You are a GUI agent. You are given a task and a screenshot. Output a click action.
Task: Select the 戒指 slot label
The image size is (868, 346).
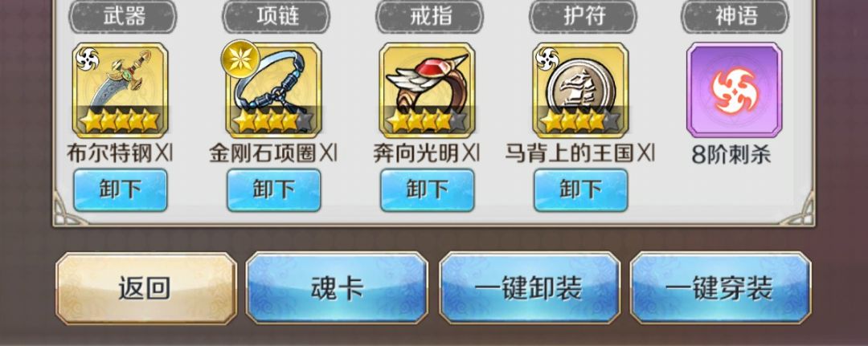[x=429, y=17]
